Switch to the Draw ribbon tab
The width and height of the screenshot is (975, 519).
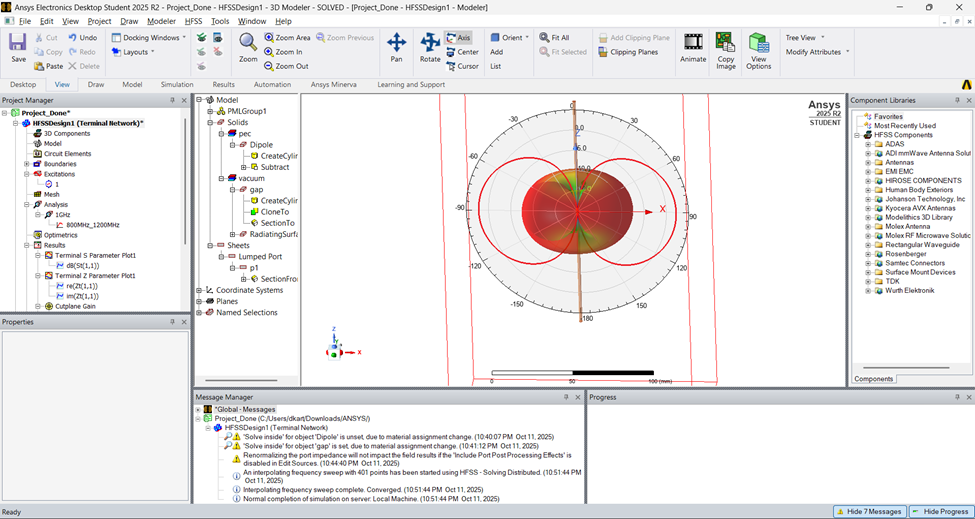click(96, 85)
